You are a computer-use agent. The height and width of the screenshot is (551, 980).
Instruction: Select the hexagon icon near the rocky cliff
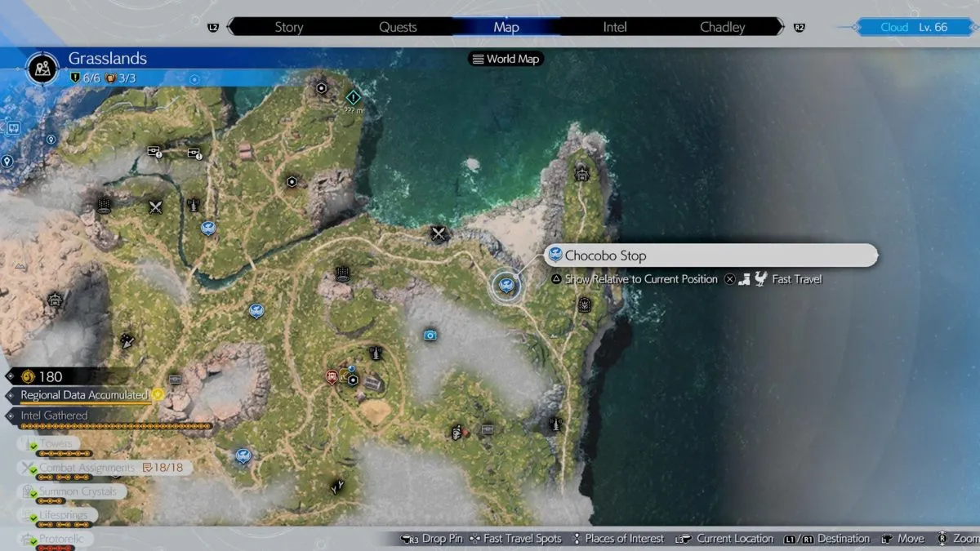[292, 181]
